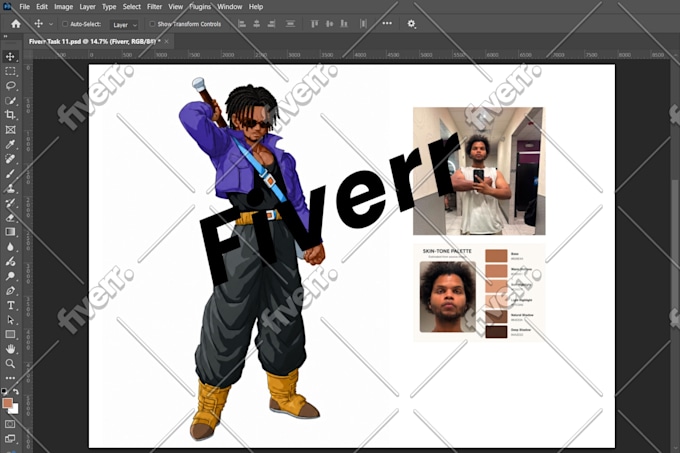This screenshot has width=680, height=453.
Task: Open the Plugins menu
Action: coord(200,7)
